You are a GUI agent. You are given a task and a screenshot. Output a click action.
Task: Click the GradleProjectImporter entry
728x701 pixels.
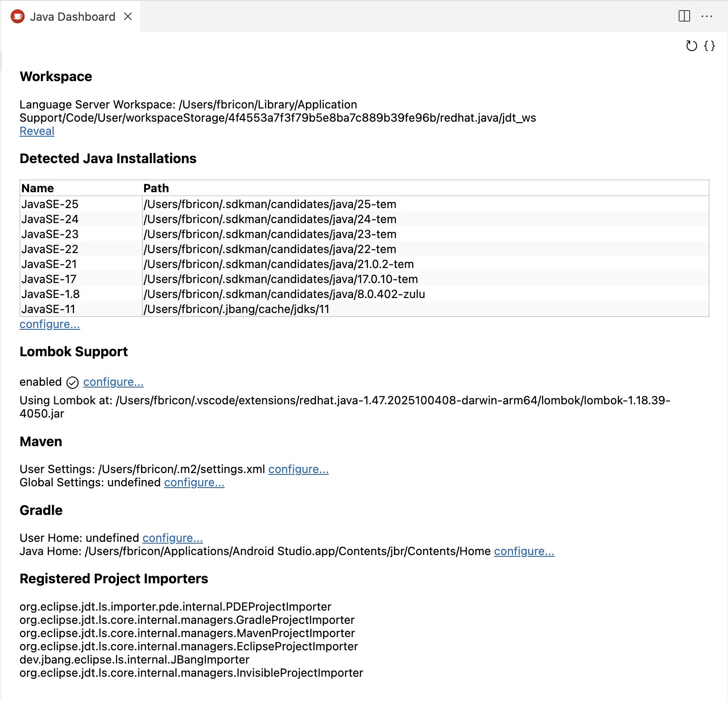[x=187, y=620]
